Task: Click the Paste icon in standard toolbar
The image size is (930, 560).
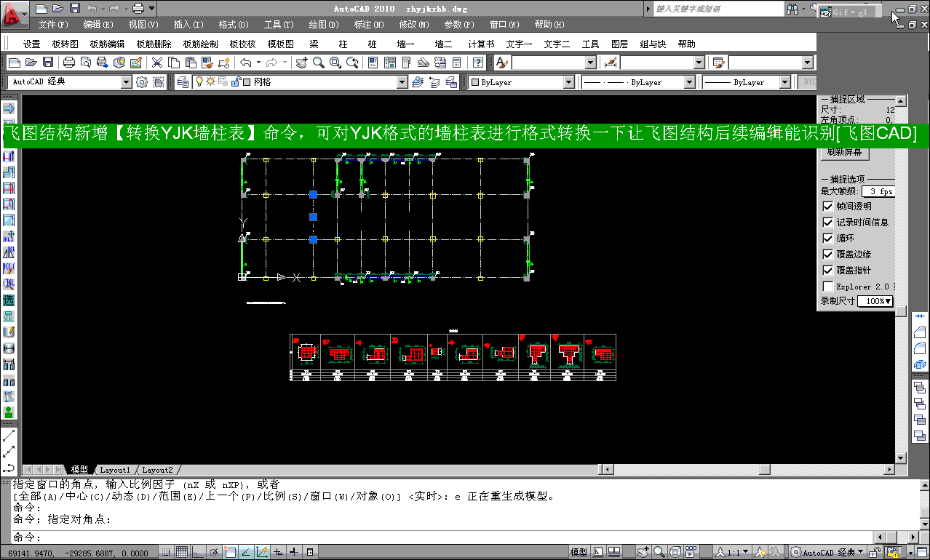Action: point(191,63)
